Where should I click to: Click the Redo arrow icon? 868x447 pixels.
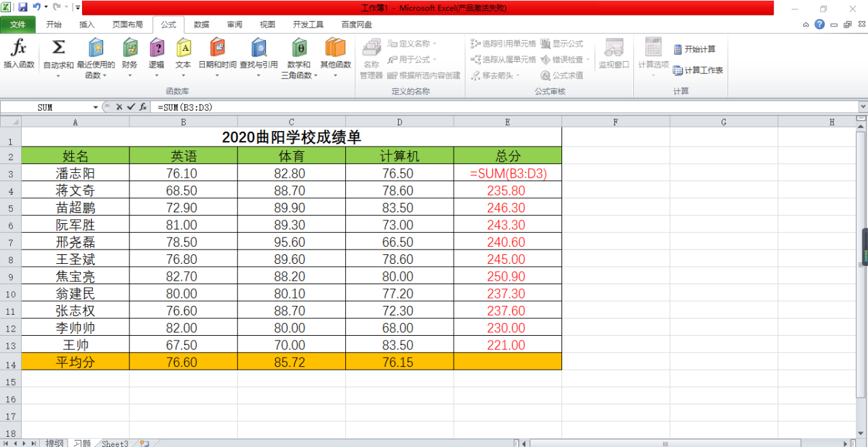(x=57, y=7)
